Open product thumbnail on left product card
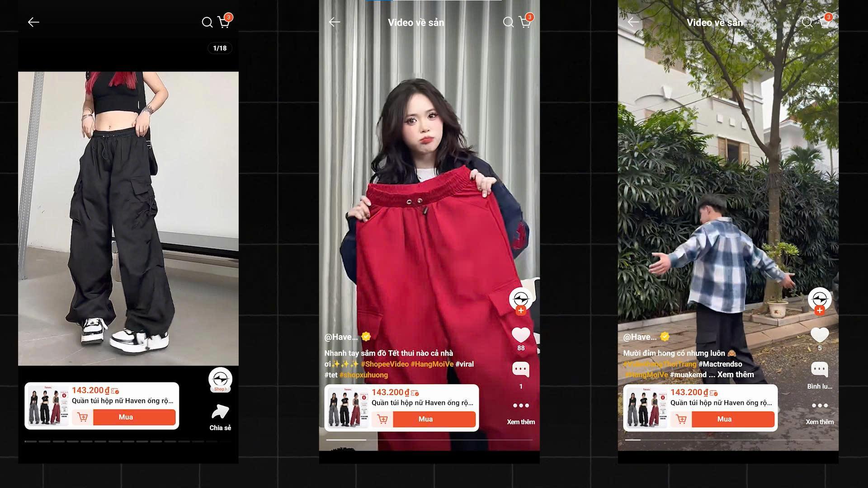 (x=48, y=405)
